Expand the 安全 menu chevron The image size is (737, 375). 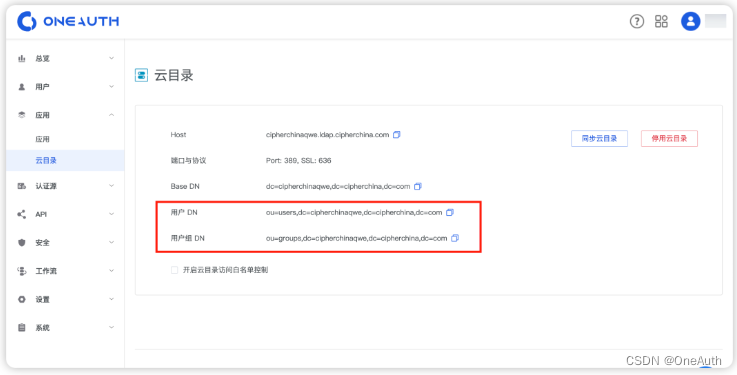111,242
